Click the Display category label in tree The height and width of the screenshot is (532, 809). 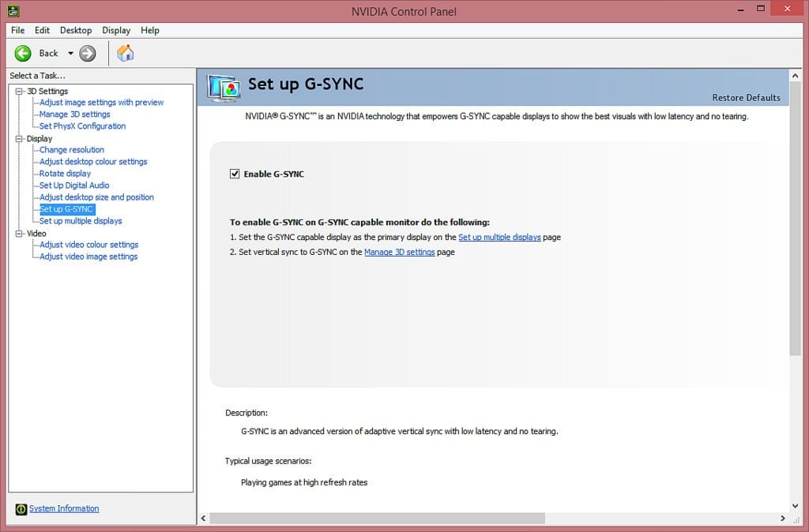[40, 139]
